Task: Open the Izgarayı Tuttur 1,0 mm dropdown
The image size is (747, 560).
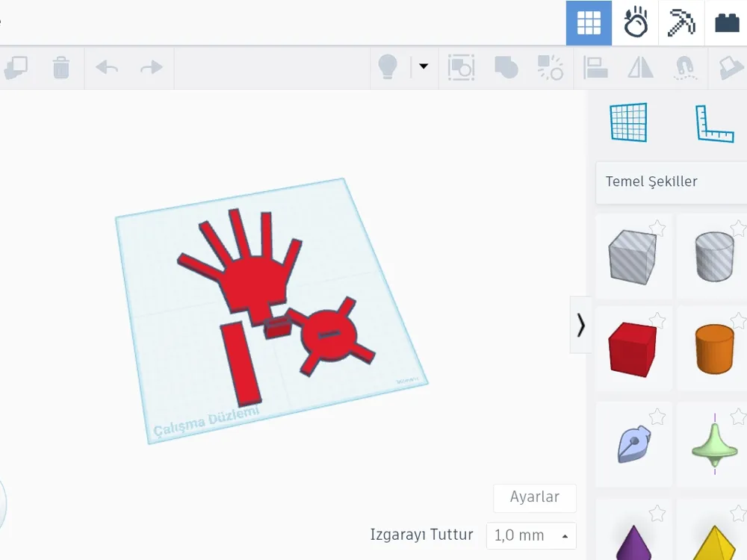Action: [531, 535]
